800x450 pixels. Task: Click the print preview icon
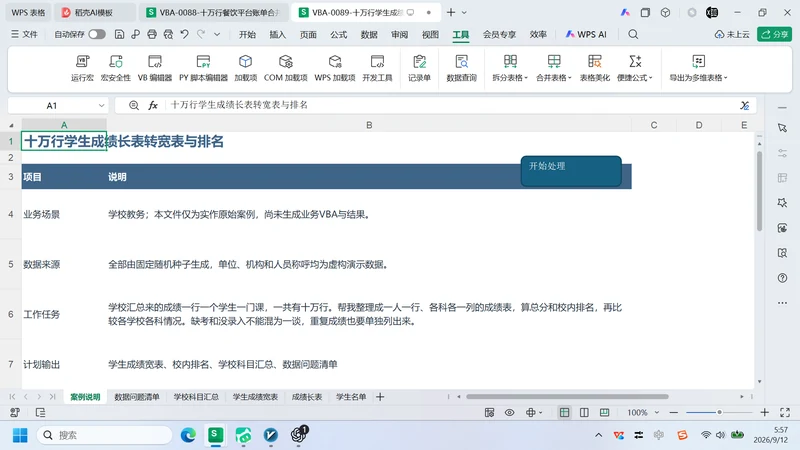[x=168, y=34]
